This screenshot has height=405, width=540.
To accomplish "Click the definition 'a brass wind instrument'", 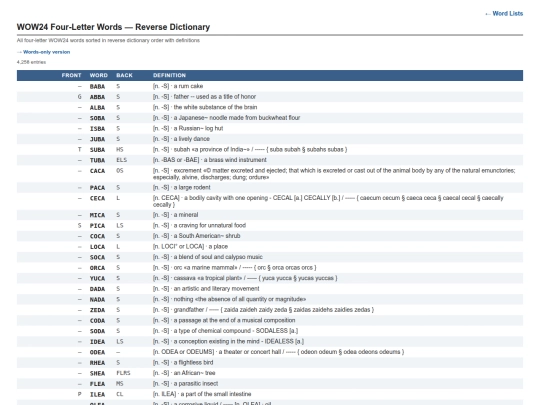I will (x=235, y=160).
